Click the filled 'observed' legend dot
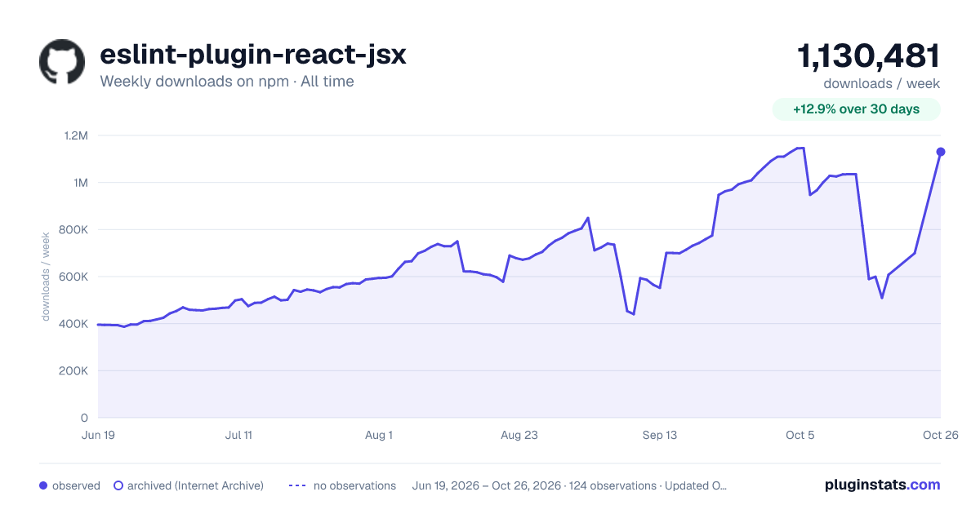The width and height of the screenshot is (980, 514). click(43, 485)
